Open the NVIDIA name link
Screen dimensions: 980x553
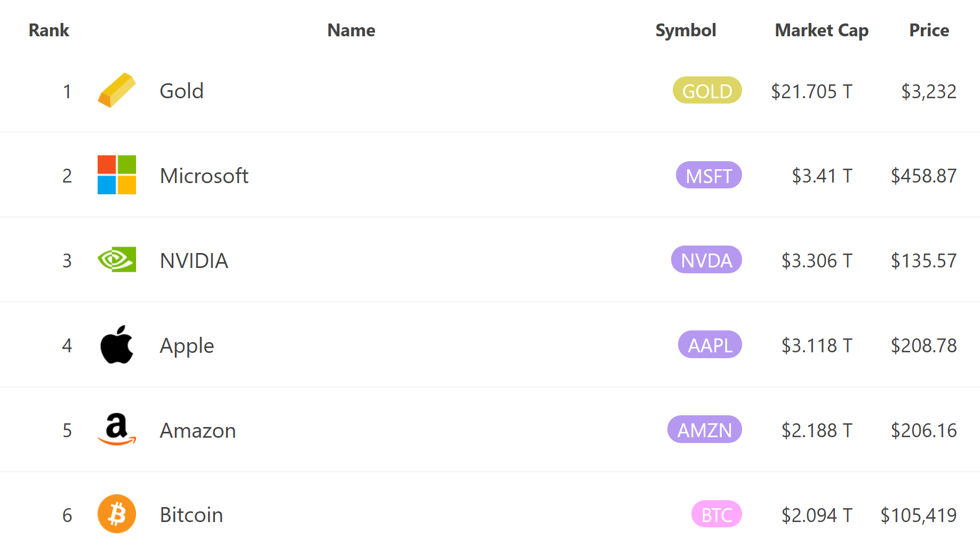194,260
